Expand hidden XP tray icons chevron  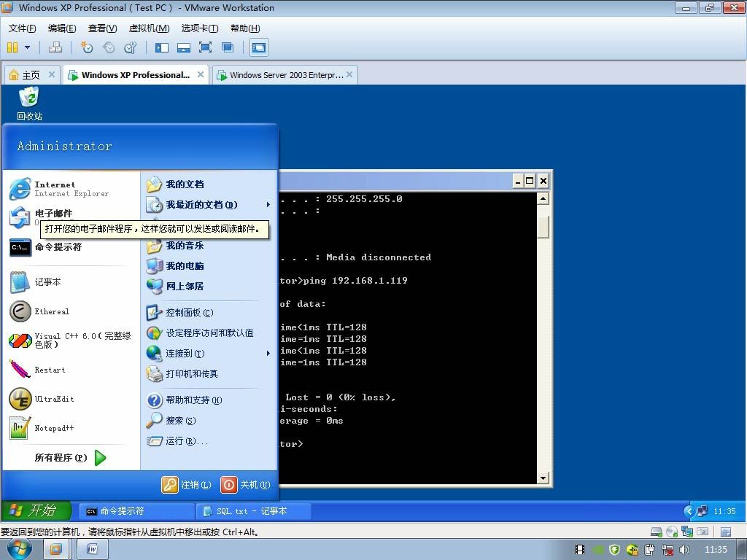[x=689, y=511]
